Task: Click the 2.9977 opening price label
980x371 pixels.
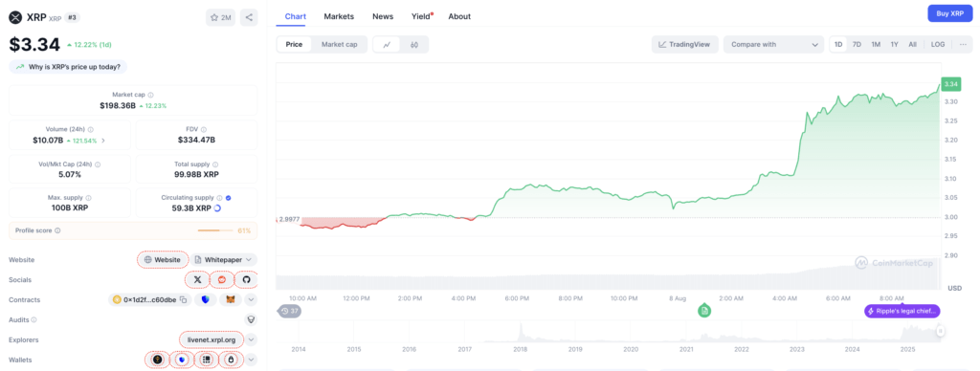Action: (289, 219)
